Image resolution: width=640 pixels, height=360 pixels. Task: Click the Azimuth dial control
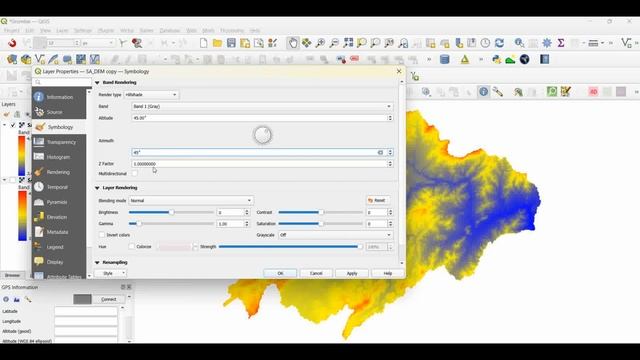[262, 135]
